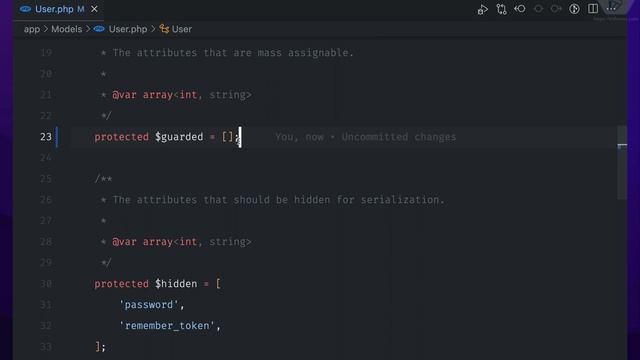Screen dimensions: 640x360
Task: Click the Run or Debug icon in editor toolbar
Action: point(482,9)
